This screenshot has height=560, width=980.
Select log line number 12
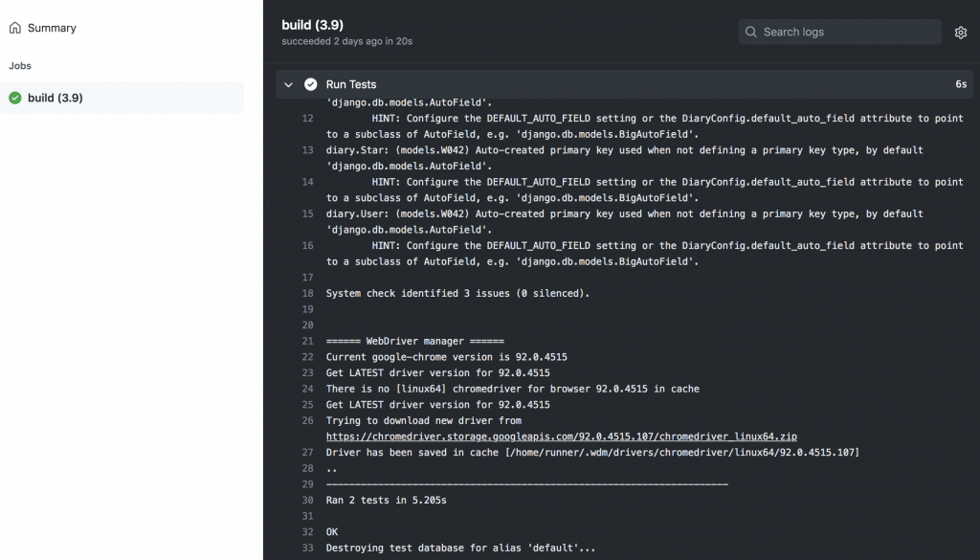pyautogui.click(x=307, y=118)
